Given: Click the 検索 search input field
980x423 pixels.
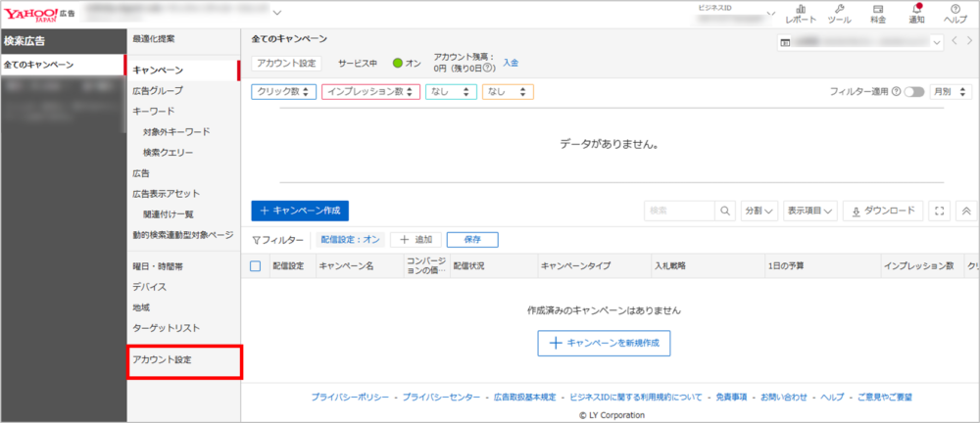Looking at the screenshot, I should (x=679, y=211).
